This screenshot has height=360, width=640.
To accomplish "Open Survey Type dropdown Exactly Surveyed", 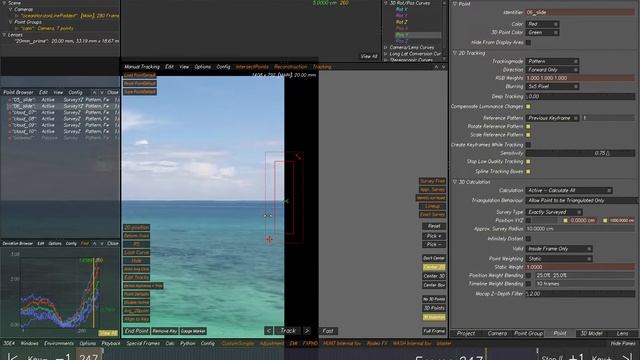I will click(554, 212).
